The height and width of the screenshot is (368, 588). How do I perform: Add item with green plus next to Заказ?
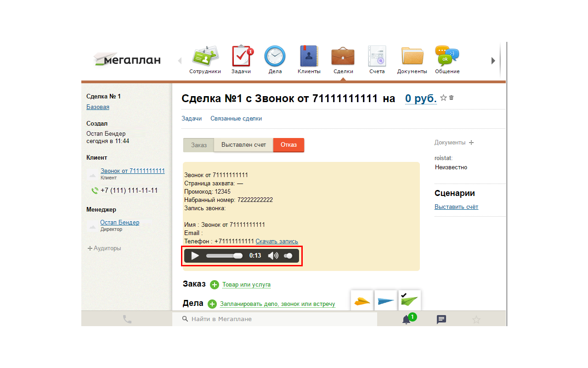[x=215, y=285]
